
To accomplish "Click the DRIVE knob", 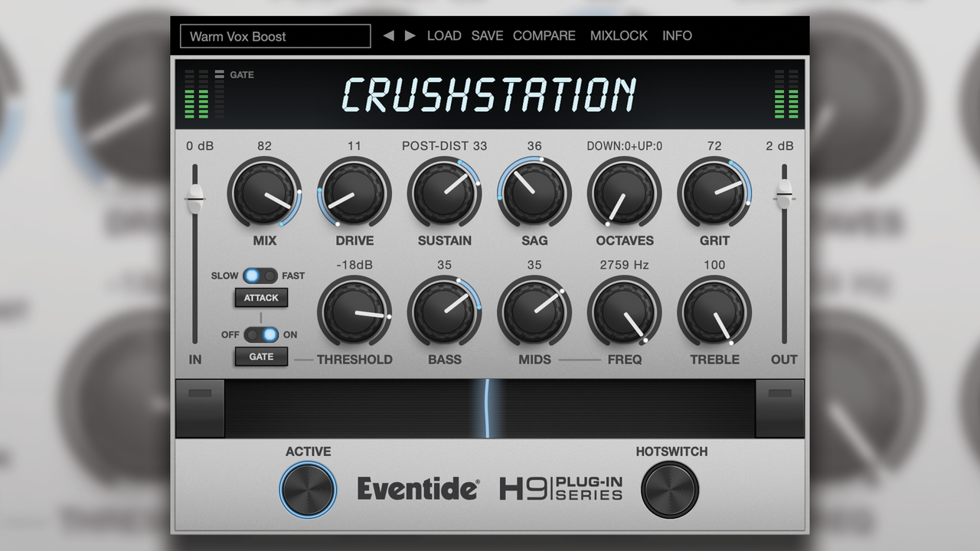I will [354, 192].
